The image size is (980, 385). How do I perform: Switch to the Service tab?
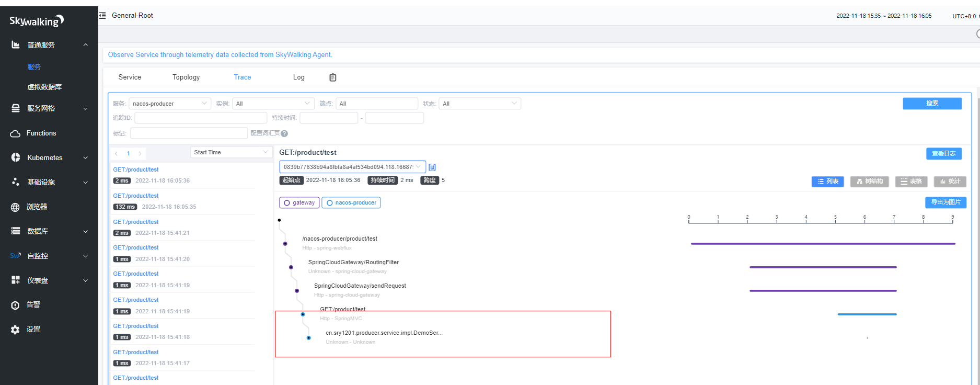point(130,77)
